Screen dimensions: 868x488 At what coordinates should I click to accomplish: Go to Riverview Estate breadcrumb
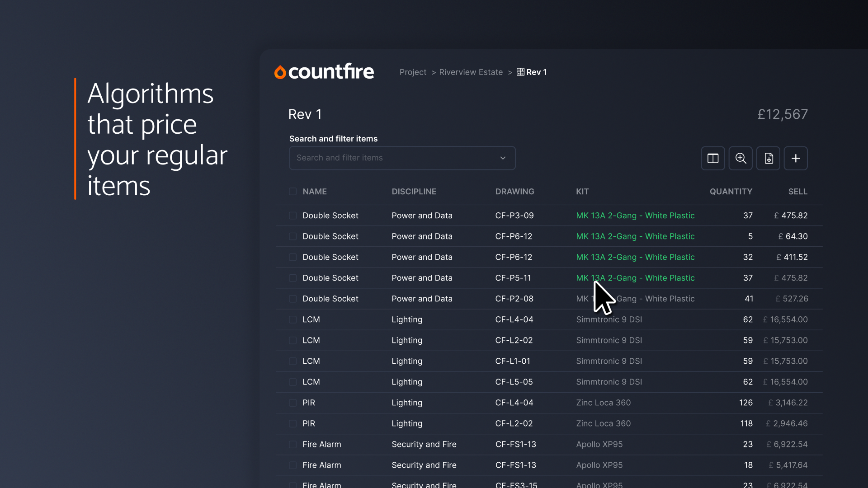471,72
